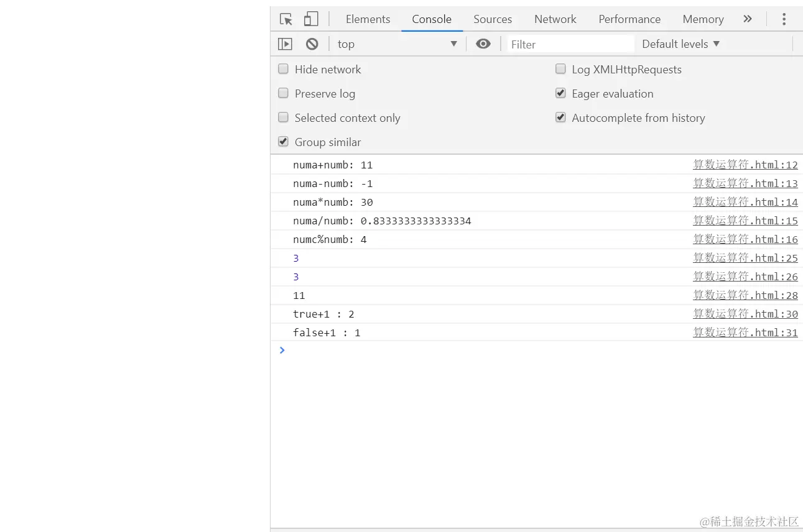This screenshot has height=532, width=803.
Task: Open the top JavaScript context dropdown
Action: pos(397,44)
